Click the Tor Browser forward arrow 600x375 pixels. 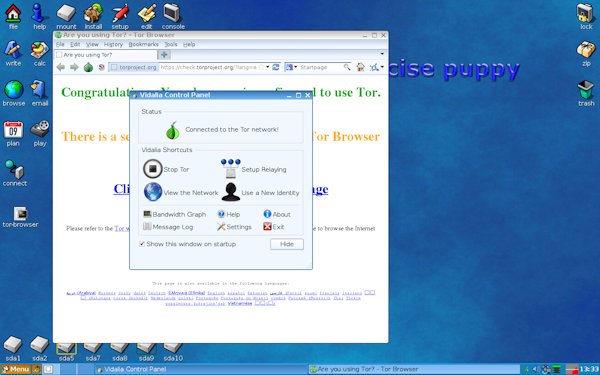pos(74,67)
